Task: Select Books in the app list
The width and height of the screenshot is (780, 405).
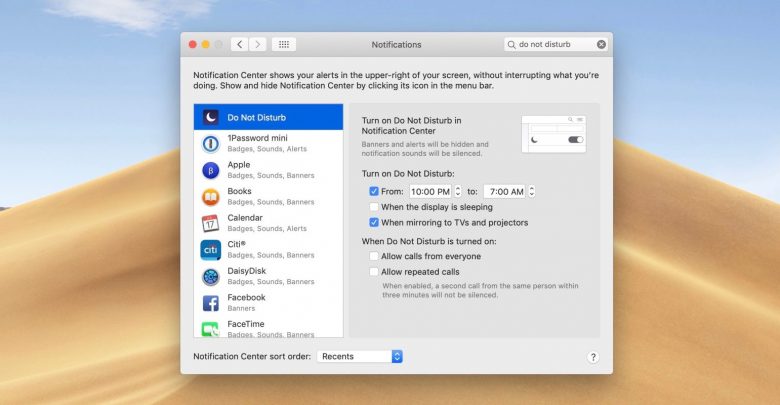Action: (269, 197)
